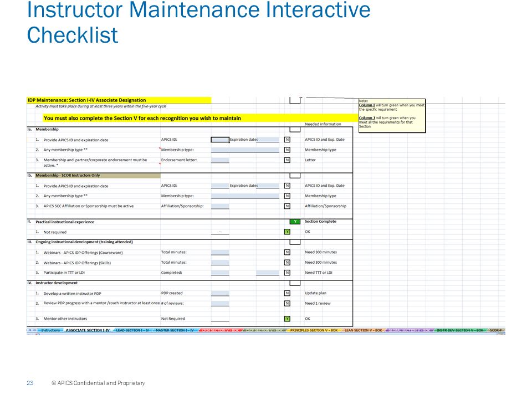
Task: Click 'Activity must take place' italic note
Action: coord(101,106)
